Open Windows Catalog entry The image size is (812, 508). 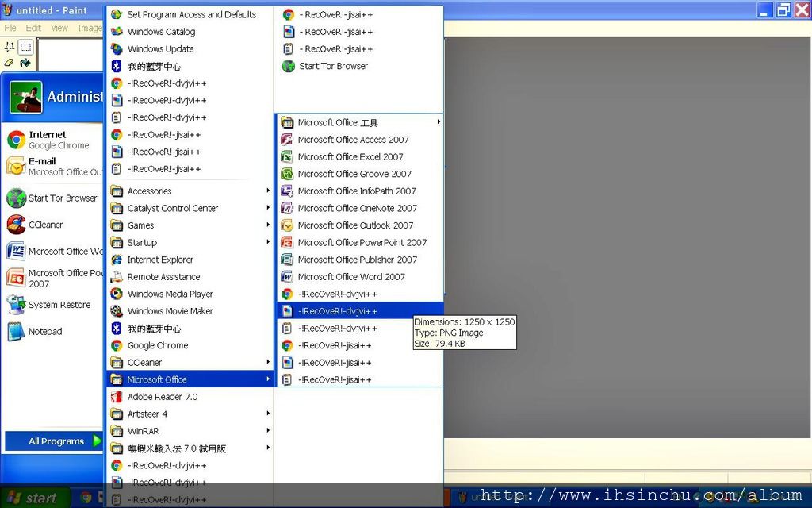190,32
